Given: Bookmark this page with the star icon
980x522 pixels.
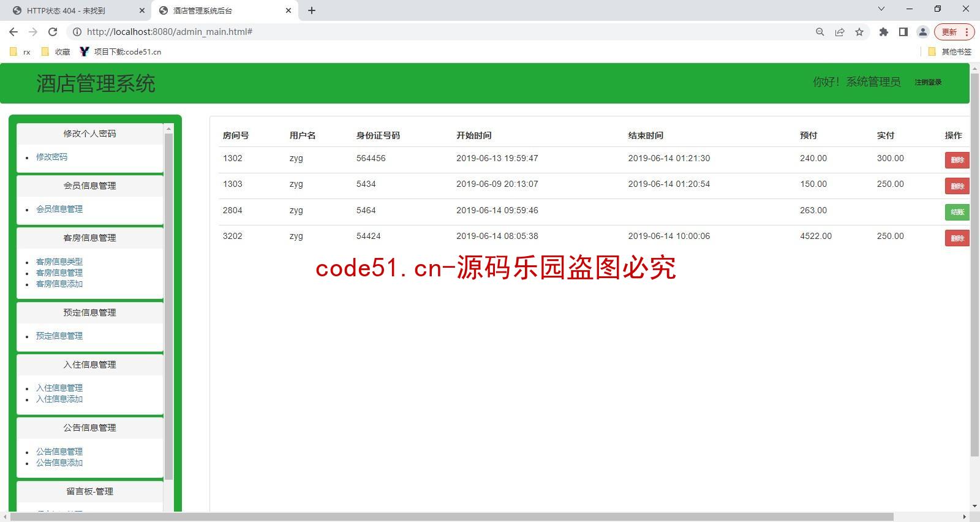Looking at the screenshot, I should coord(859,32).
